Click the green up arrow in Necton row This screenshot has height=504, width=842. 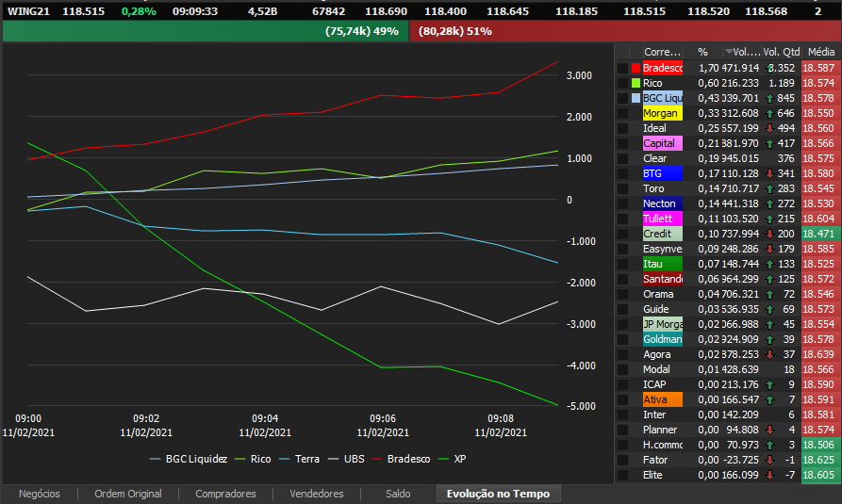tap(769, 203)
